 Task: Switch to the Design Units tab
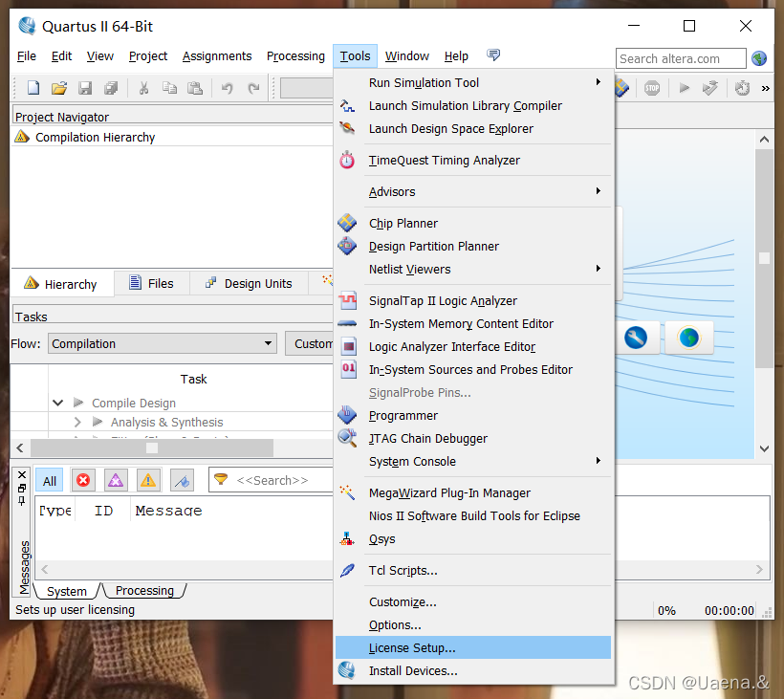point(249,283)
